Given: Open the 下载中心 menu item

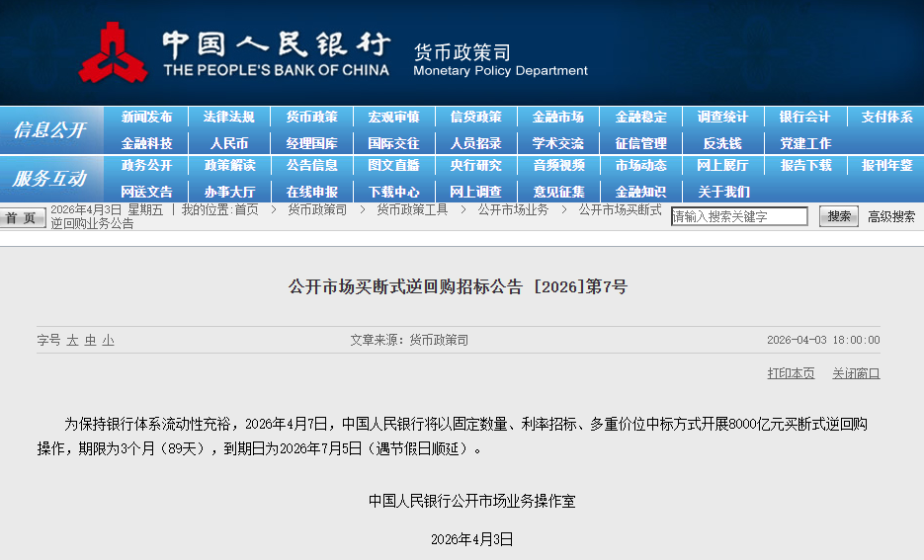Looking at the screenshot, I should [393, 192].
